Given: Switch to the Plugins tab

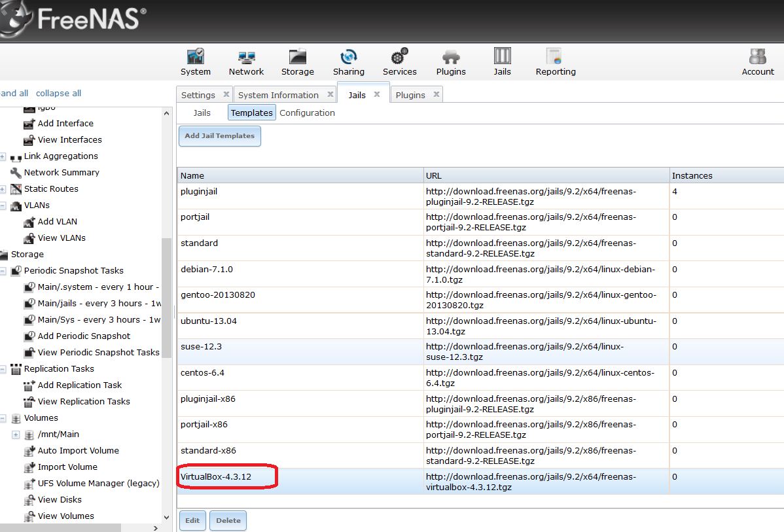Looking at the screenshot, I should pyautogui.click(x=410, y=95).
